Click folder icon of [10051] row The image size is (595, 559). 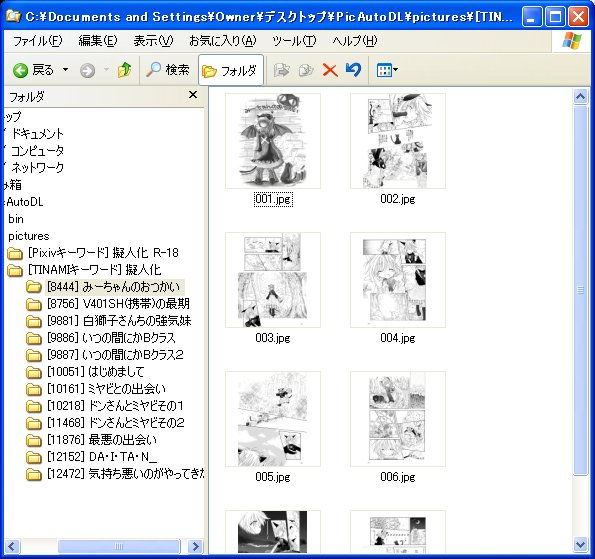34,372
